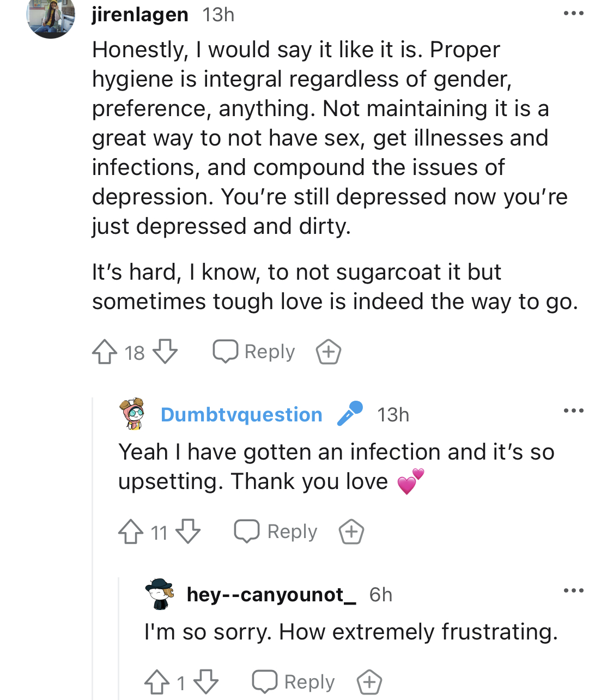
Task: Upvote hey--canyounot_'s comment
Action: tap(157, 682)
